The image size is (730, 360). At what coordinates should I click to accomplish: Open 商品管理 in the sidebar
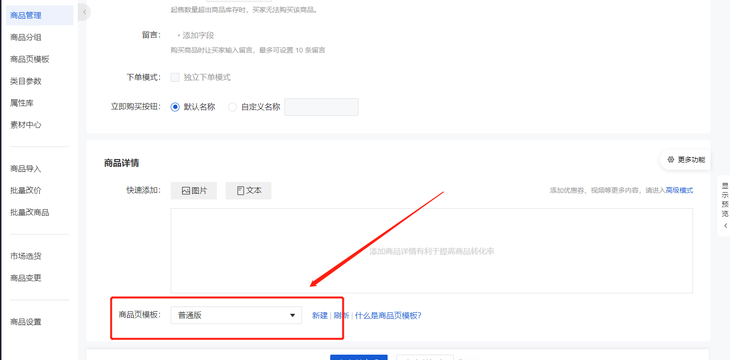pyautogui.click(x=39, y=15)
